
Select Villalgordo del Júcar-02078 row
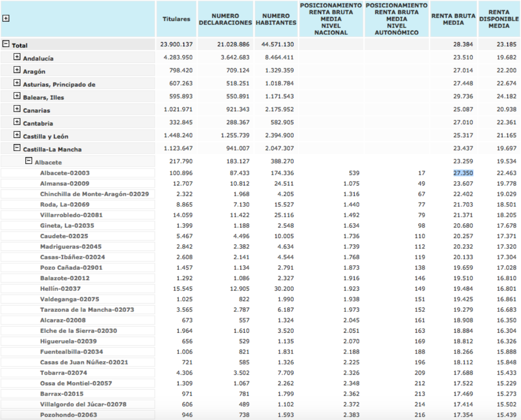click(x=78, y=404)
